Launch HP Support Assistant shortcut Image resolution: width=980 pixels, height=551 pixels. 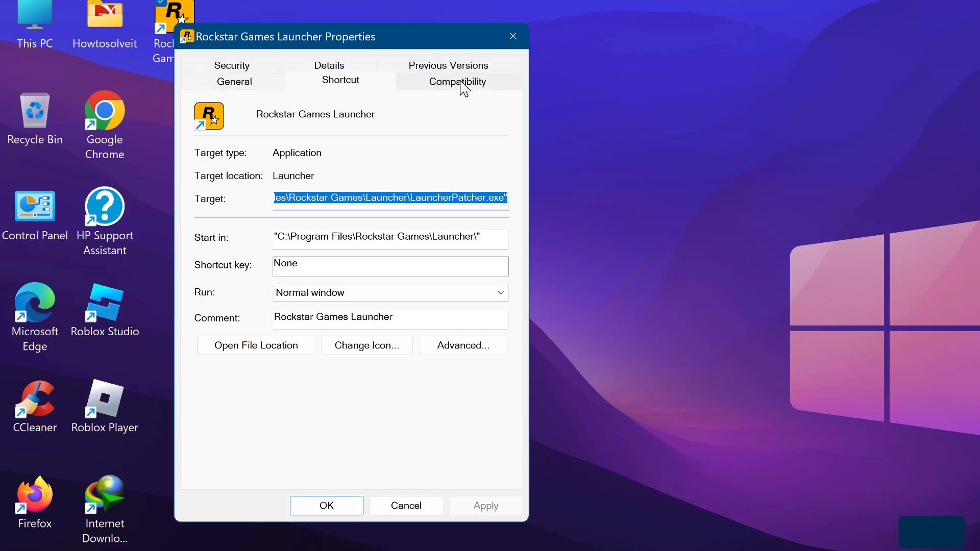tap(105, 221)
